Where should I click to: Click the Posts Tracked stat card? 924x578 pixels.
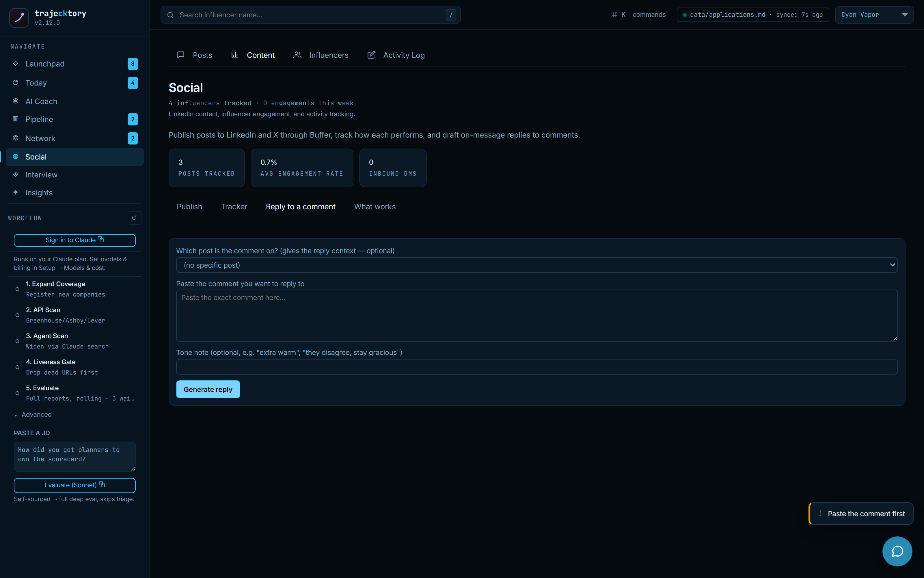206,168
